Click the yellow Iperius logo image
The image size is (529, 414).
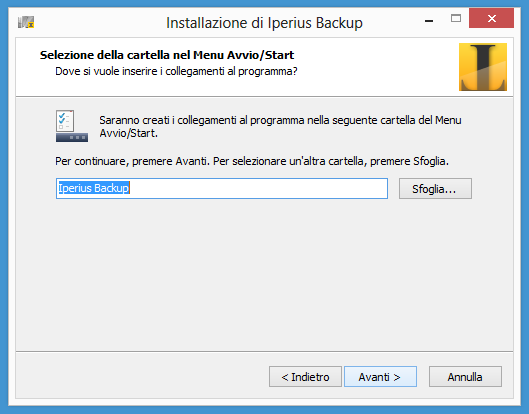(482, 67)
